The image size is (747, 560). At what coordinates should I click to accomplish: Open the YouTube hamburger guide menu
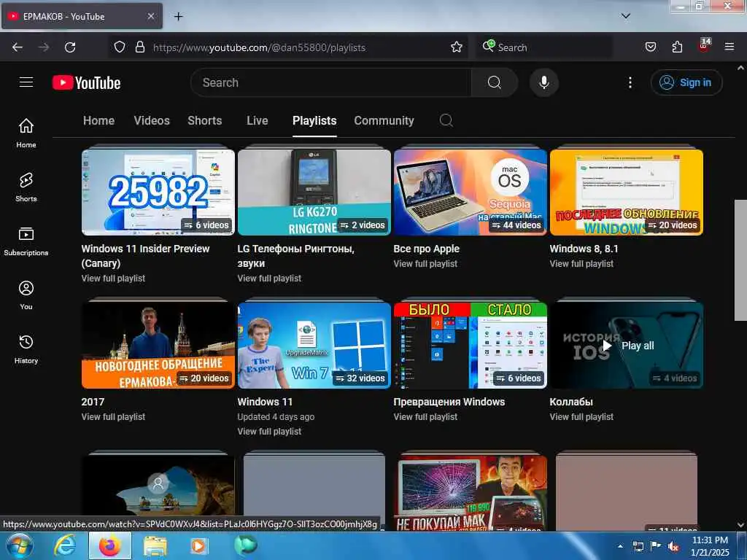click(x=26, y=82)
